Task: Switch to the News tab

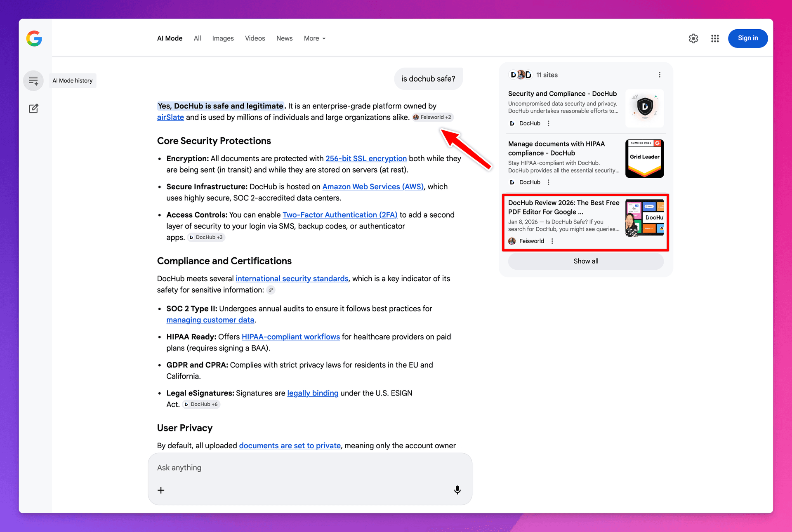Action: (284, 38)
